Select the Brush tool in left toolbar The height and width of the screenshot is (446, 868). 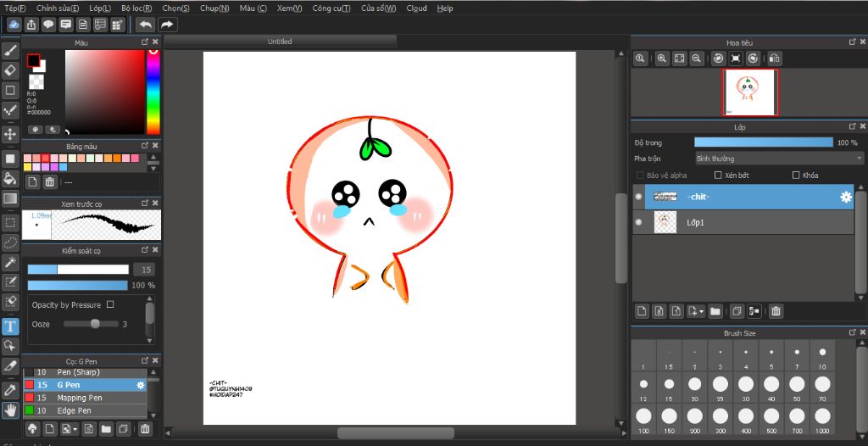point(10,50)
